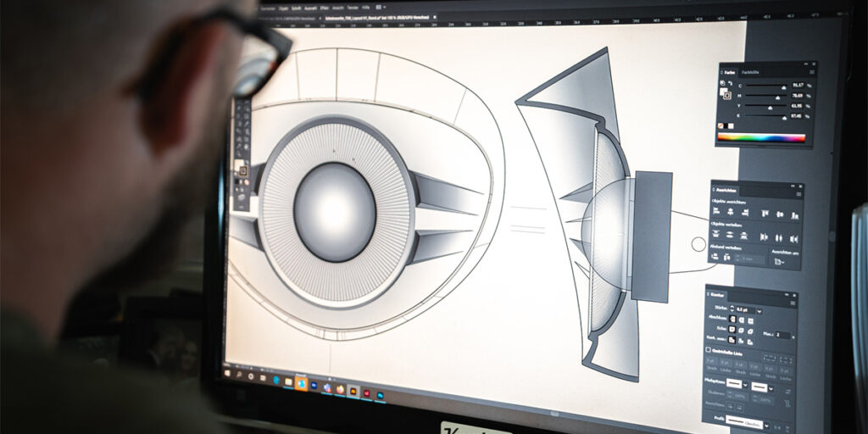Select butt cap under Abschluss
Viewport: 868px width, 434px height.
click(733, 319)
